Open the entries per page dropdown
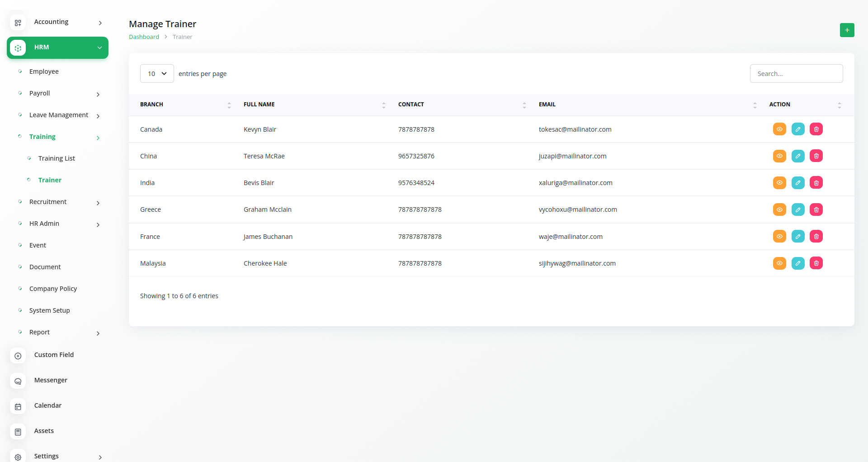This screenshot has width=868, height=462. coord(157,74)
